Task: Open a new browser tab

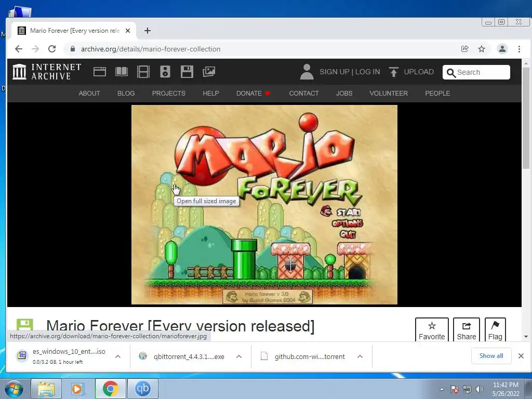Action: [x=147, y=31]
